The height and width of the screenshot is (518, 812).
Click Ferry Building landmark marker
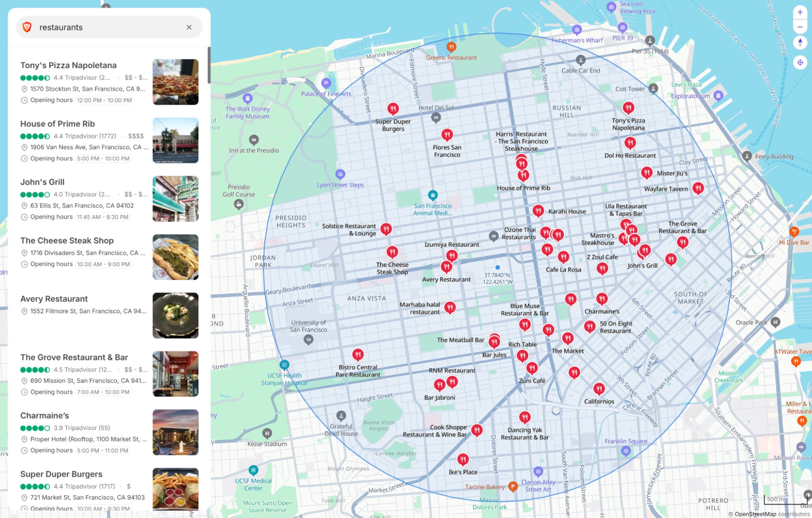click(747, 156)
